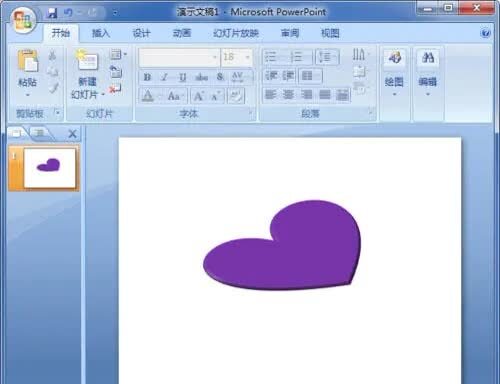Click the Clear Formatting eraser icon
Viewport: 500px width, 384px height.
[236, 96]
